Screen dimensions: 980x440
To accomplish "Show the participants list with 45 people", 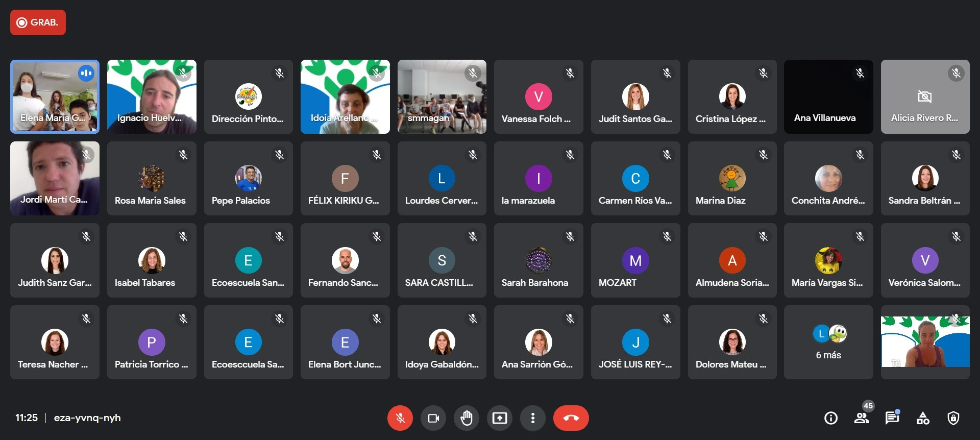I will [862, 418].
